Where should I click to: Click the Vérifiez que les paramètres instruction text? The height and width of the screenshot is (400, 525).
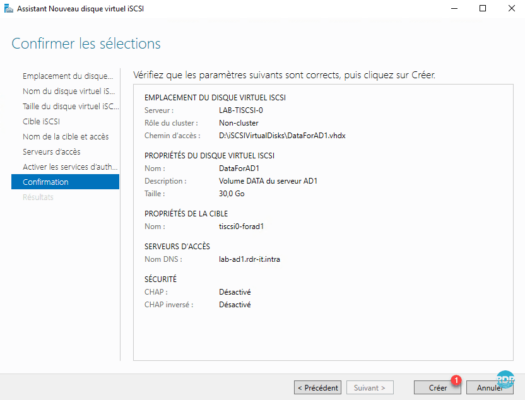[284, 75]
